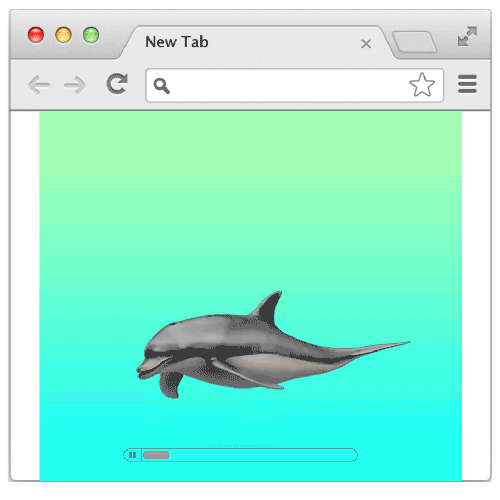Reload the page
Viewport: 500px width, 500px height.
(x=117, y=83)
